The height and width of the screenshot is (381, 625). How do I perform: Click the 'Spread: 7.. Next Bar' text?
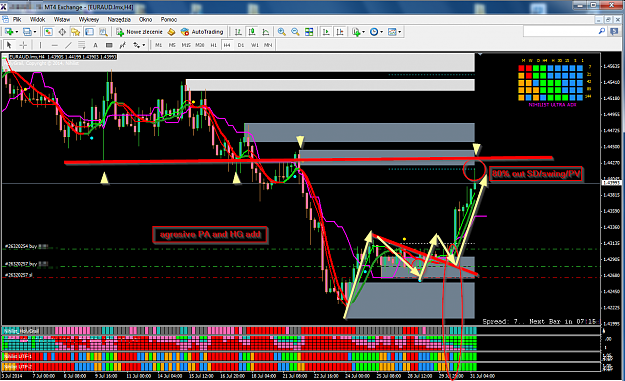[540, 321]
